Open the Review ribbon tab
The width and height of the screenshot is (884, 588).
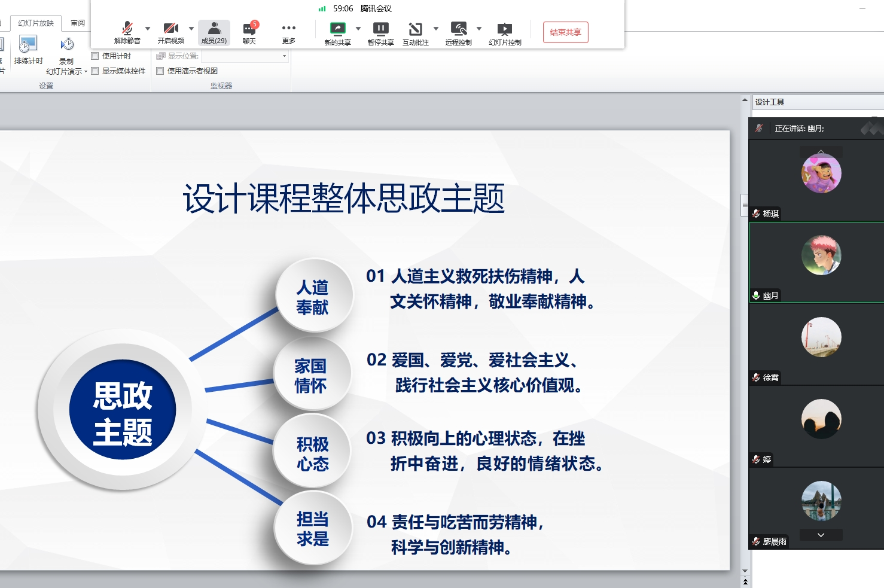(x=78, y=23)
